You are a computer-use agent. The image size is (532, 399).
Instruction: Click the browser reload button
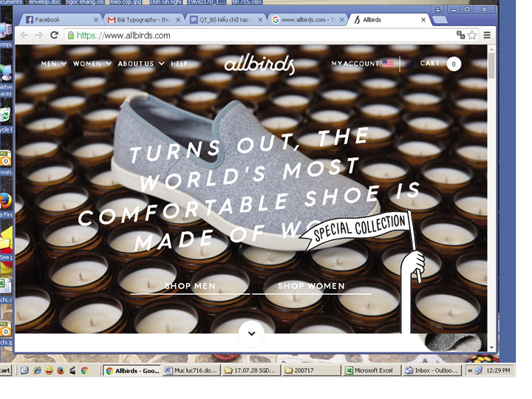coord(54,35)
